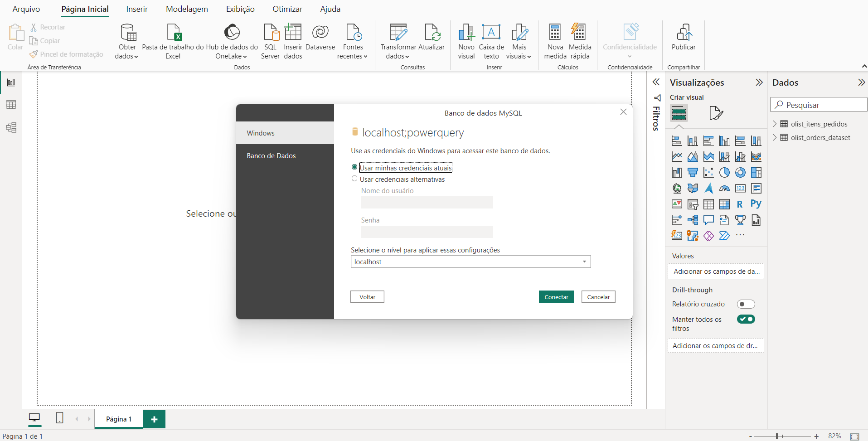Image resolution: width=868 pixels, height=441 pixels.
Task: Collapse the Dados pane
Action: [862, 82]
